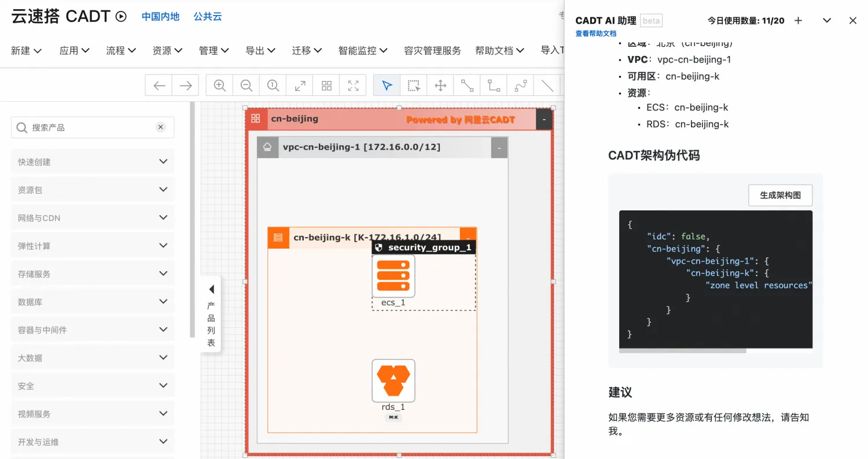
Task: Start a new AI chat with the plus icon
Action: tap(798, 20)
